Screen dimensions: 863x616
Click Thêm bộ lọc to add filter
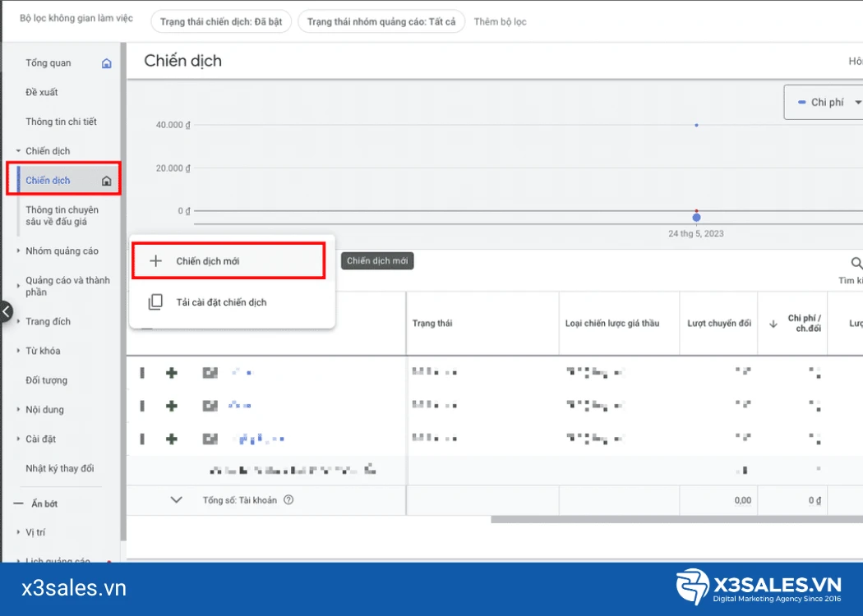pos(500,21)
